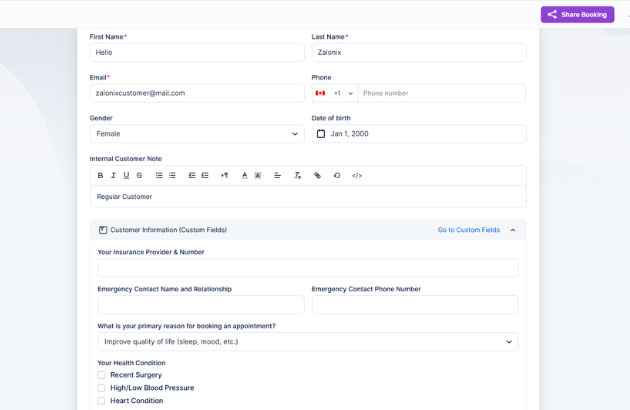Image resolution: width=630 pixels, height=410 pixels.
Task: Open the phone country code dropdown arrow
Action: [350, 93]
